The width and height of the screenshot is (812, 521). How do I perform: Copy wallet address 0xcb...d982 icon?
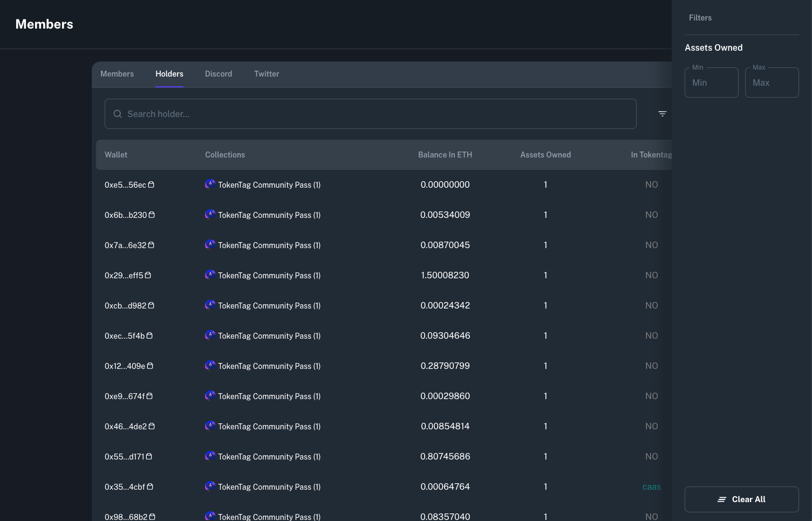pos(151,305)
